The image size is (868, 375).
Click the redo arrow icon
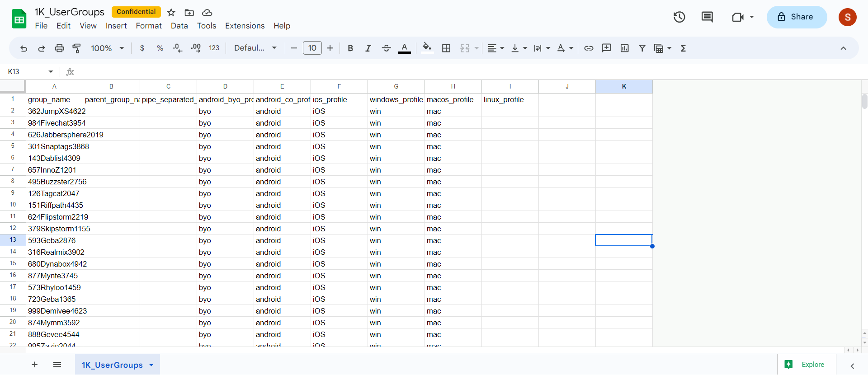pyautogui.click(x=42, y=48)
